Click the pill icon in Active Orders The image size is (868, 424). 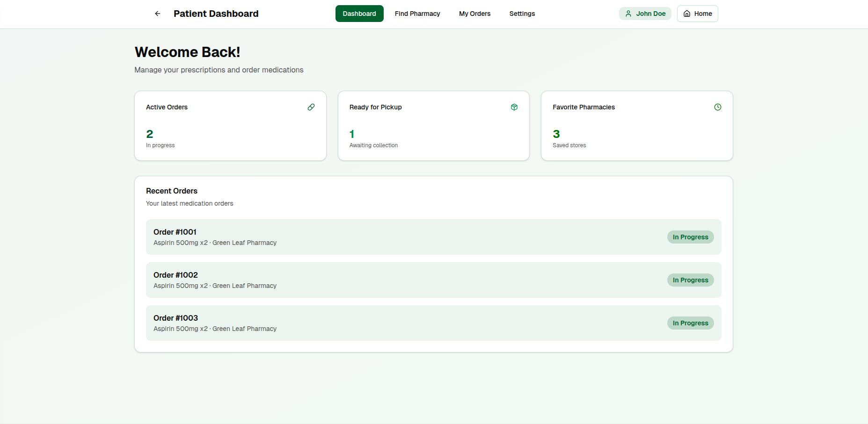point(311,107)
